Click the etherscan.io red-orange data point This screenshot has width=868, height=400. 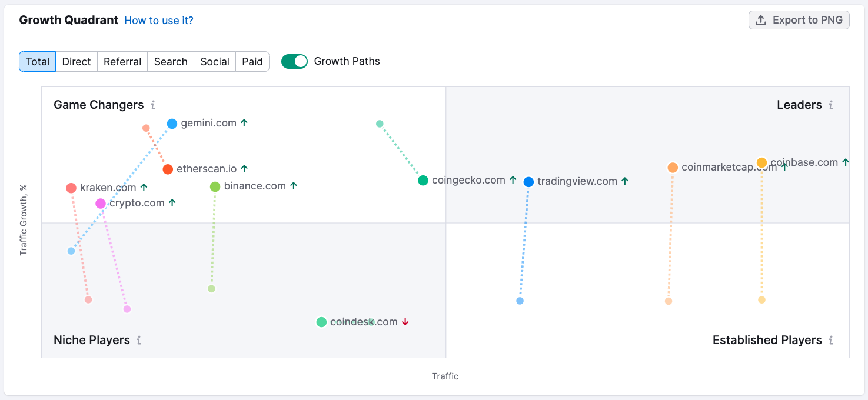pos(168,169)
